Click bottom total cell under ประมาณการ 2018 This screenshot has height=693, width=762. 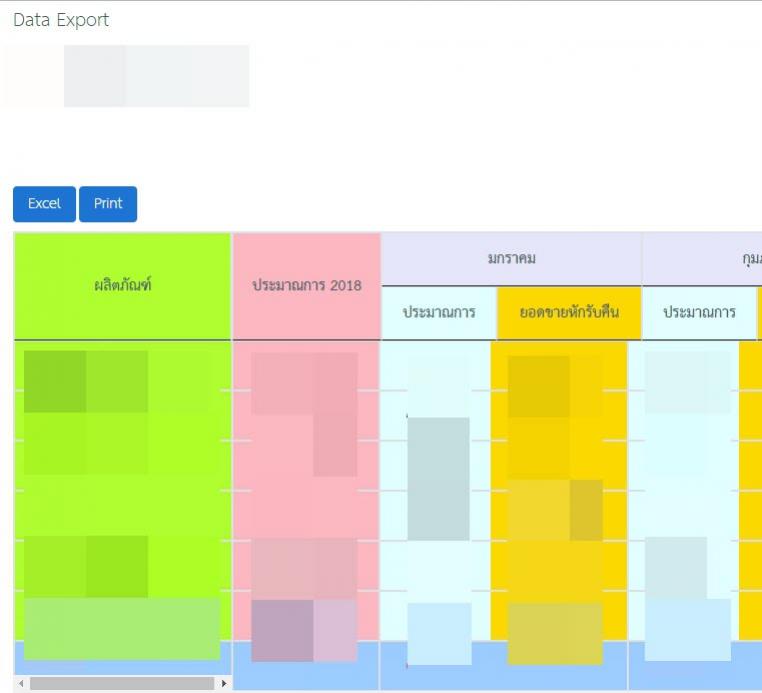click(306, 665)
